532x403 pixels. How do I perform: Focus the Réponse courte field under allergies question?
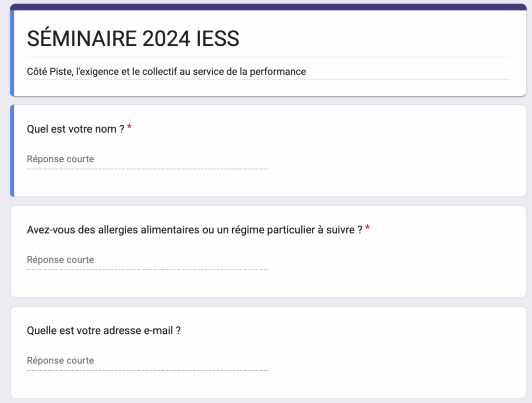148,260
